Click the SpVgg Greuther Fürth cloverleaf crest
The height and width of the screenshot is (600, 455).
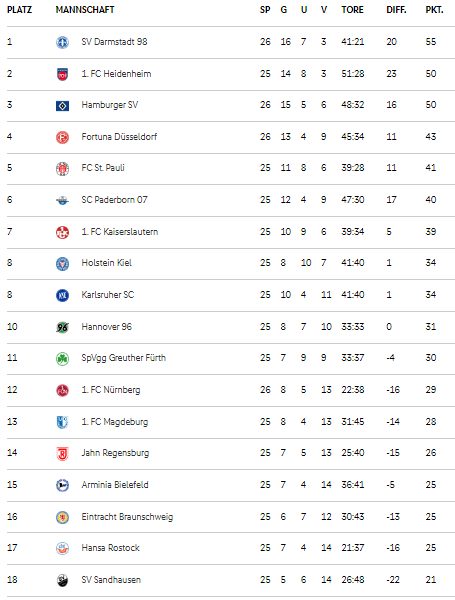[x=62, y=359]
